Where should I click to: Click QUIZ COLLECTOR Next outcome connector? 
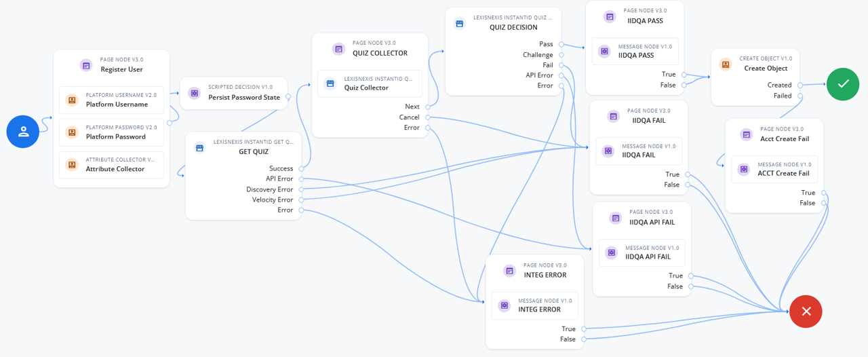427,107
